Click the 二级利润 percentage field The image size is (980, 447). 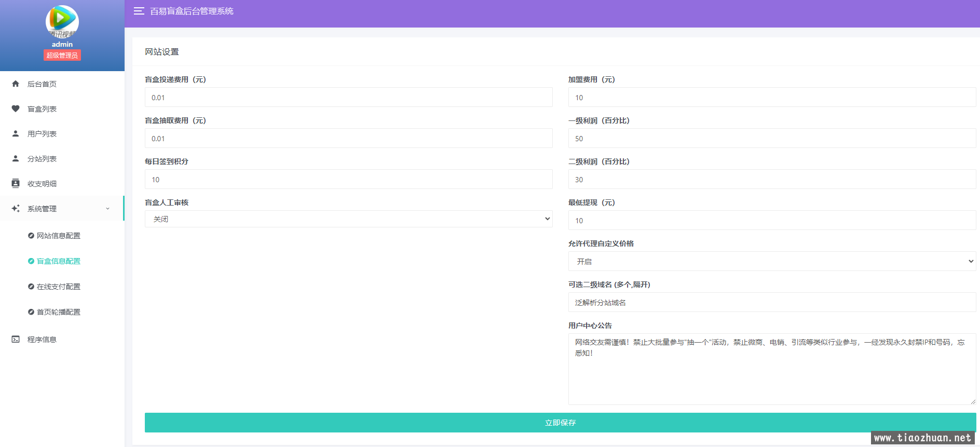[x=772, y=179]
